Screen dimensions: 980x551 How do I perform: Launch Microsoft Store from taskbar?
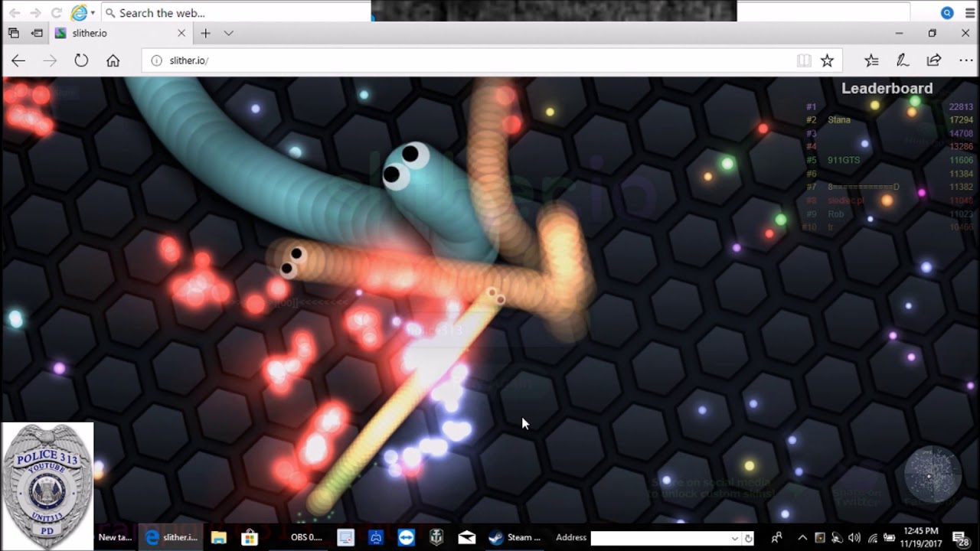250,537
